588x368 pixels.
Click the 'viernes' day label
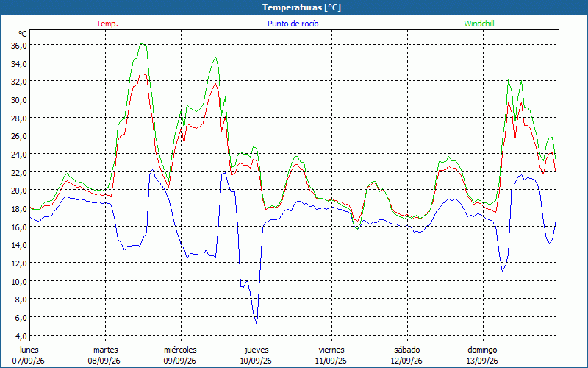click(x=331, y=350)
